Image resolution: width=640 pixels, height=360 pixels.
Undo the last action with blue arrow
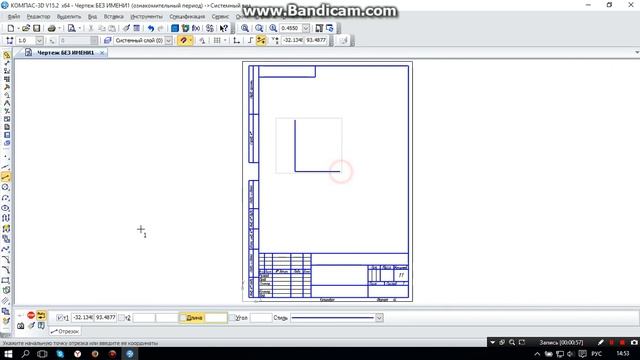point(151,28)
